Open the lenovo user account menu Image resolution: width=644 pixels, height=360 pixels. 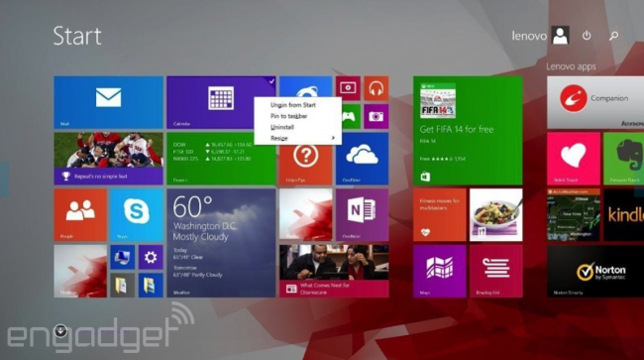point(540,36)
